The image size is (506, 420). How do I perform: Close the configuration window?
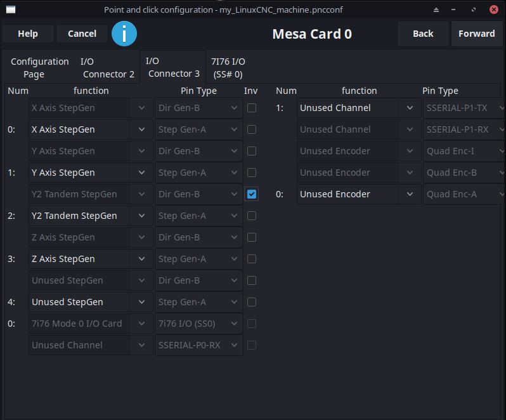[x=493, y=10]
